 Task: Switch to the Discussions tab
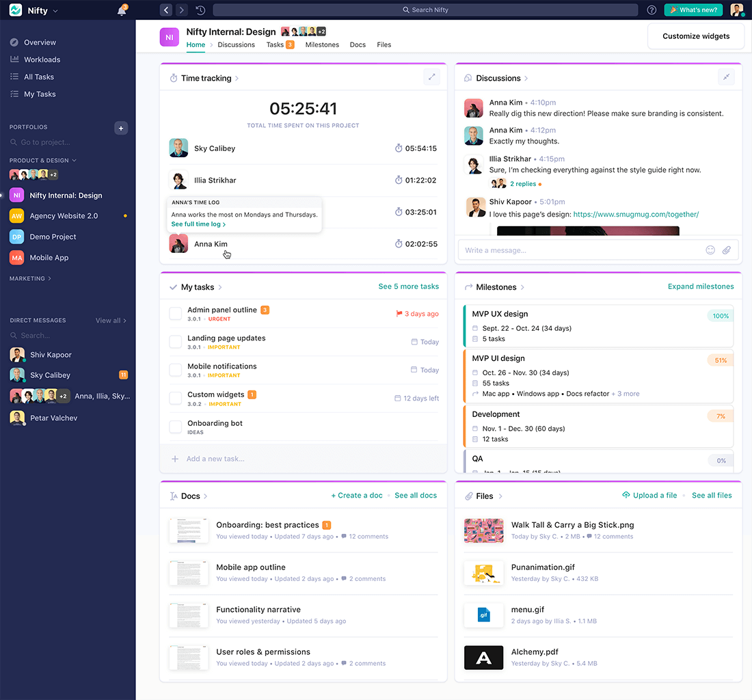(236, 44)
